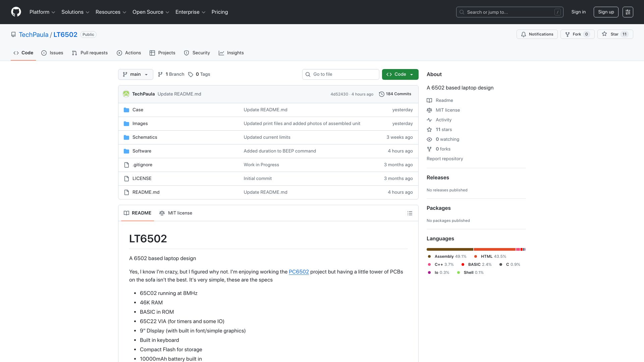644x362 pixels.
Task: Star this repository
Action: [x=615, y=34]
